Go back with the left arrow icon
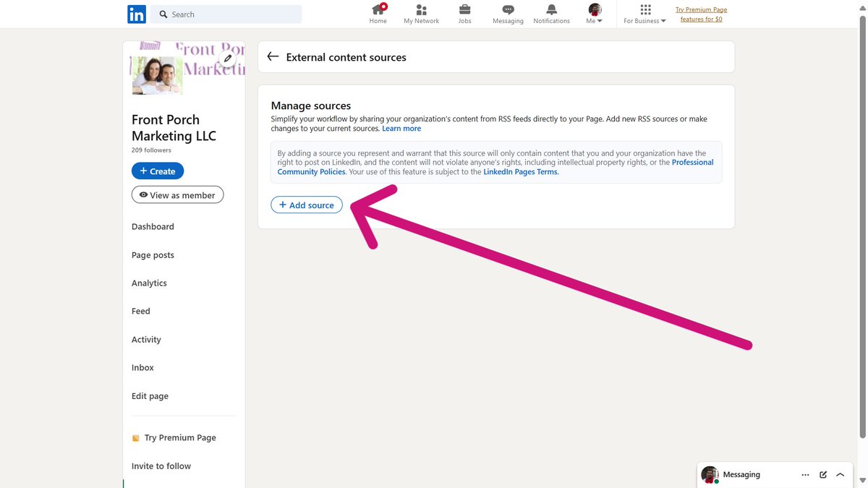 pos(273,56)
